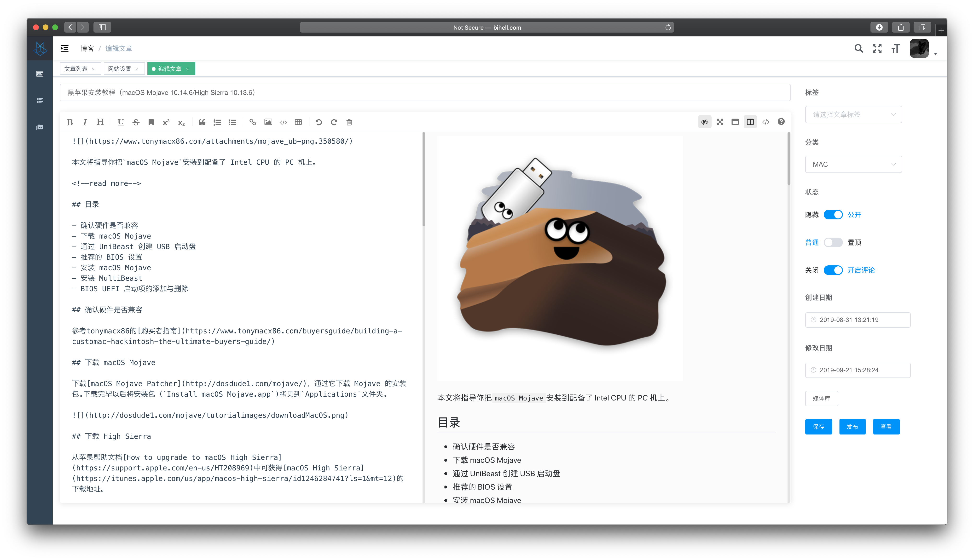Screen dimensions: 974x560
Task: Open the editor help question mark
Action: coord(781,122)
